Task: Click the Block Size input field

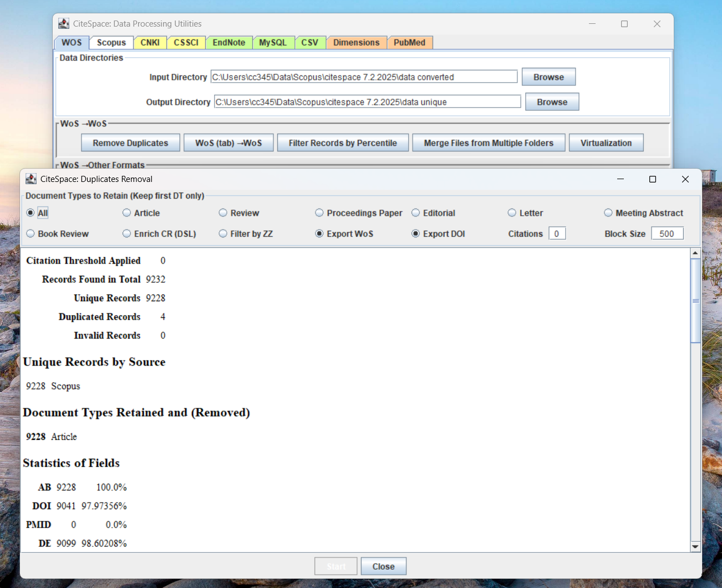Action: click(667, 234)
